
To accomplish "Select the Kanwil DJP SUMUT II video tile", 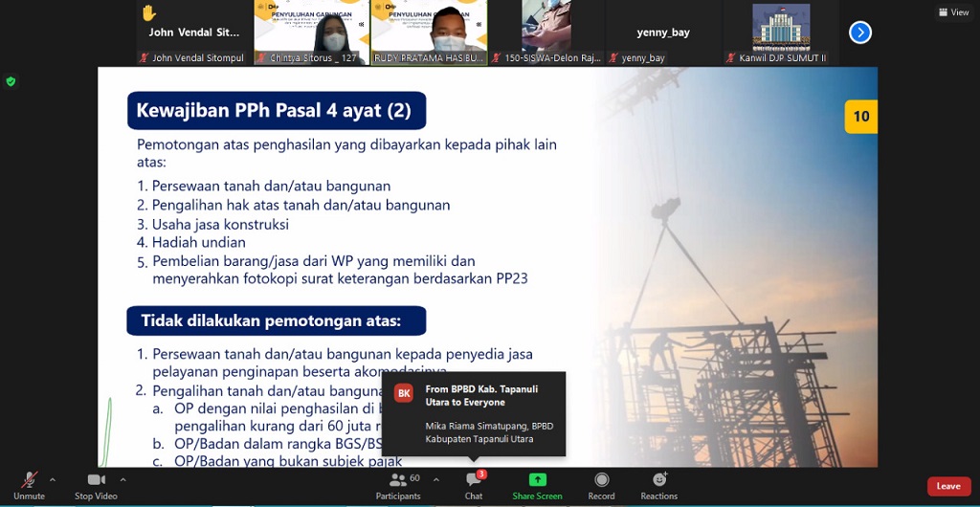I will (x=780, y=33).
